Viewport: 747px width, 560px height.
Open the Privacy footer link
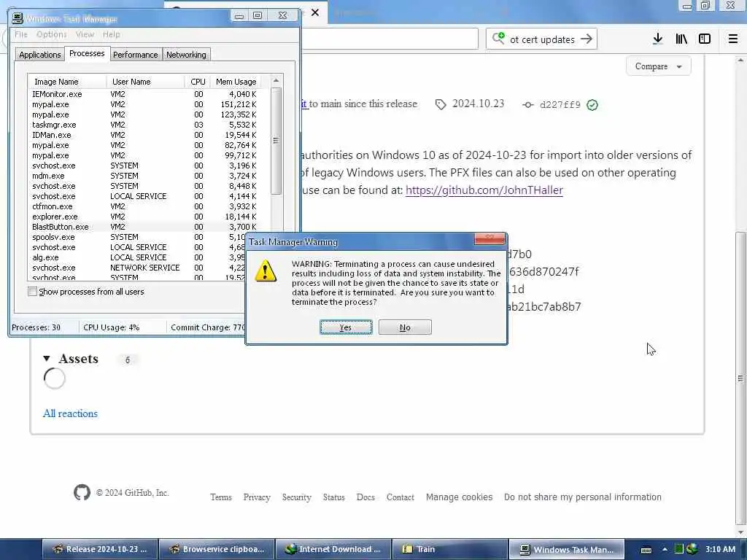[x=257, y=497]
